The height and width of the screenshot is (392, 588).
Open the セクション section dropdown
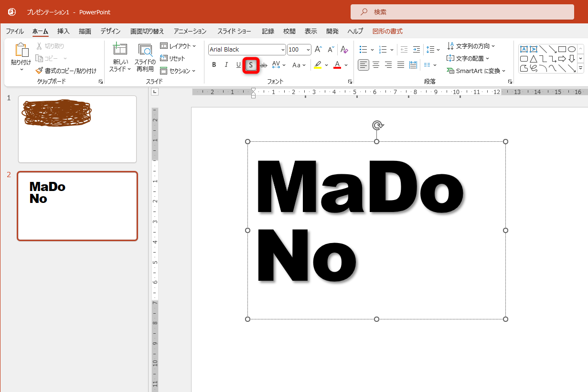[x=178, y=71]
